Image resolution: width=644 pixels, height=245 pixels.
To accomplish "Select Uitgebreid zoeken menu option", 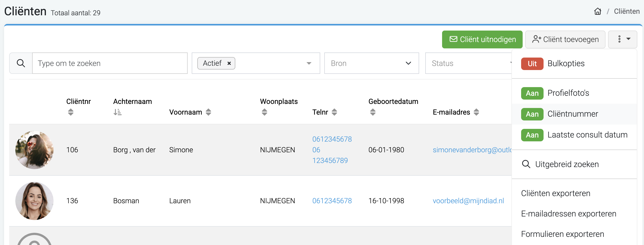I will coord(567,164).
